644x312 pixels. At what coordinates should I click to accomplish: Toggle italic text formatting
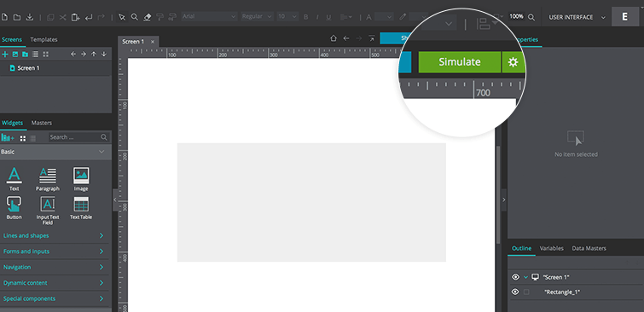pos(317,17)
